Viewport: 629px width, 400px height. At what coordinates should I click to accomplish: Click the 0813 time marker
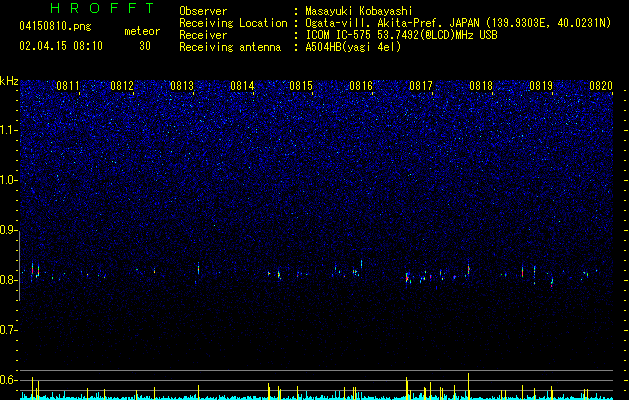click(x=182, y=86)
